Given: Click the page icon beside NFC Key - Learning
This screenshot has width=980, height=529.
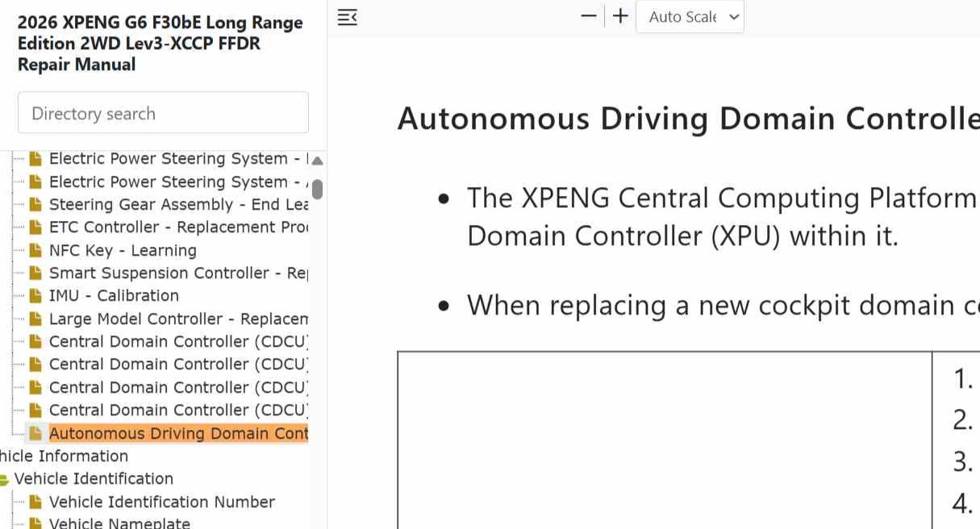Looking at the screenshot, I should (35, 250).
